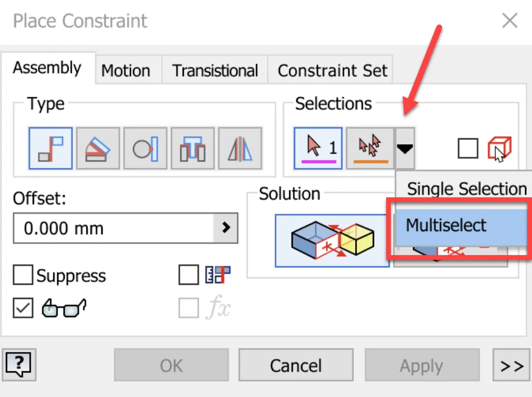Select the Mate constraint type icon
This screenshot has width=532, height=397.
pos(51,148)
